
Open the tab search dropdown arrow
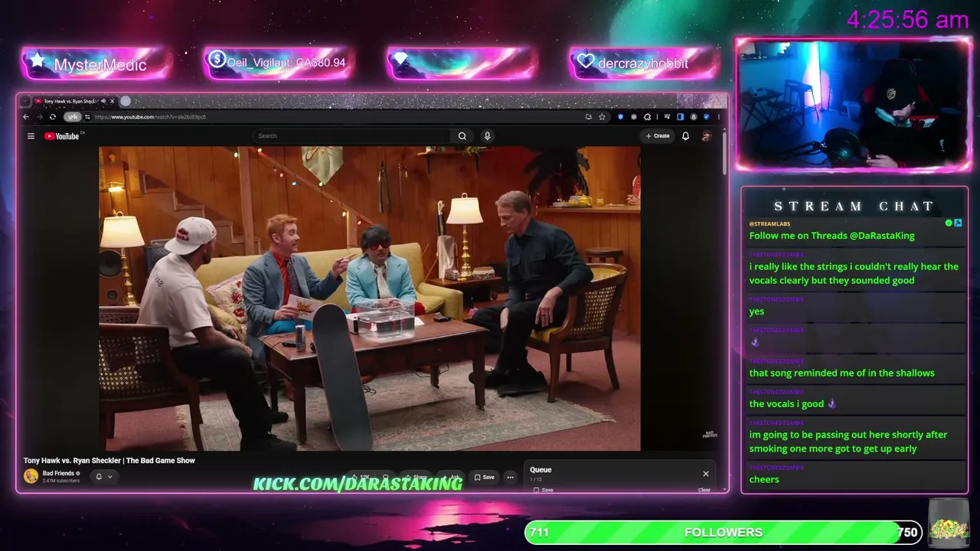(x=24, y=101)
